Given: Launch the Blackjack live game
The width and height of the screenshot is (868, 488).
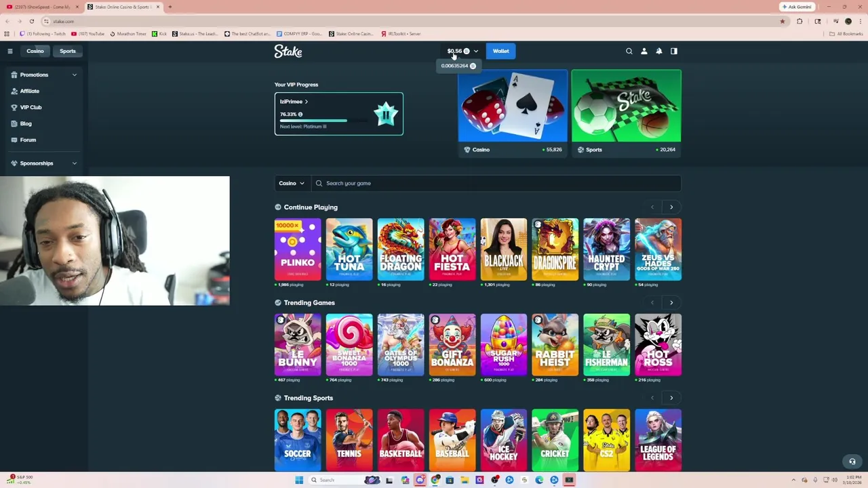Looking at the screenshot, I should click(x=504, y=249).
